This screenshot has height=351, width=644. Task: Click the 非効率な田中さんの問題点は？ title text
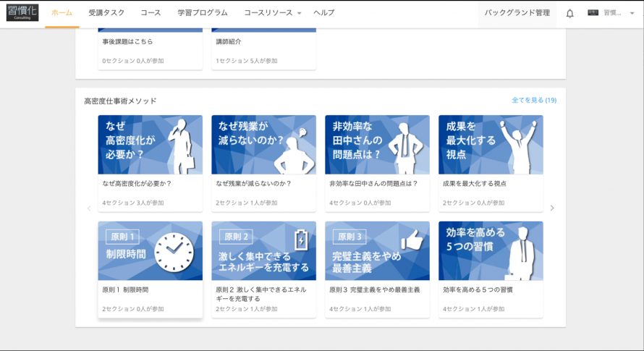coord(373,184)
